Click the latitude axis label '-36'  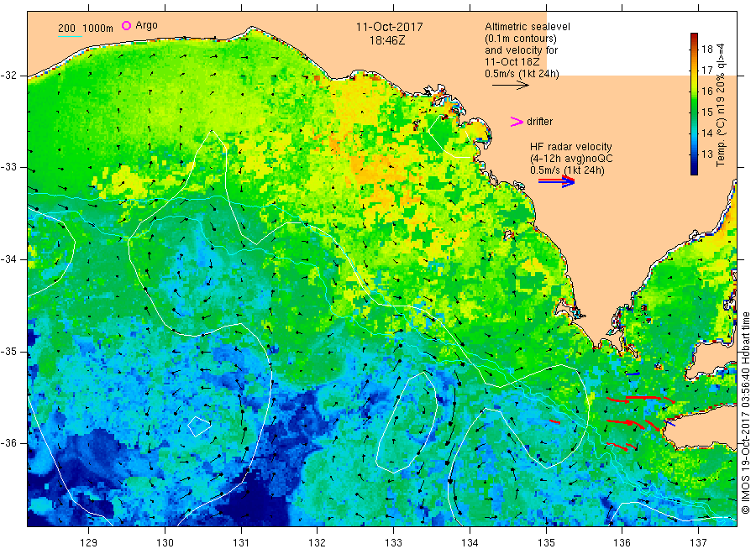(8, 443)
